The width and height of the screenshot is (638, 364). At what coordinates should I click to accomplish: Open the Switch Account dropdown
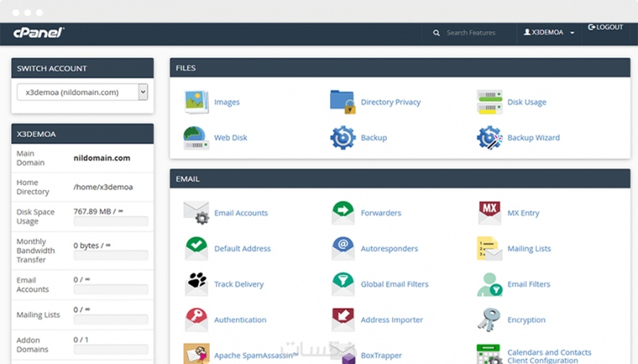coord(82,92)
